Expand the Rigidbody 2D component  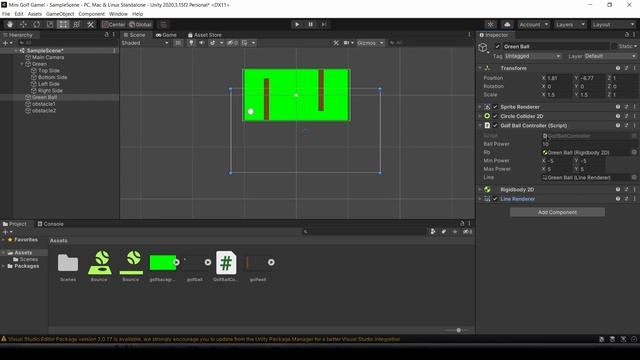pyautogui.click(x=480, y=189)
